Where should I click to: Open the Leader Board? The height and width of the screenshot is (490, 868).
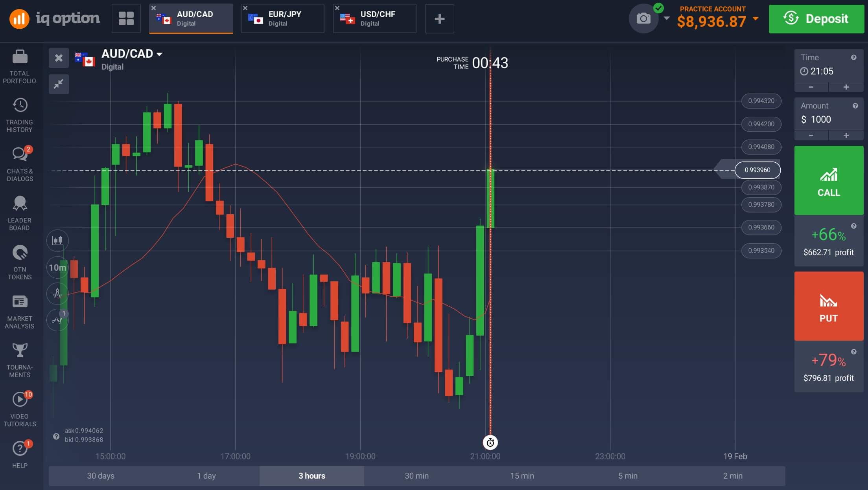click(20, 213)
